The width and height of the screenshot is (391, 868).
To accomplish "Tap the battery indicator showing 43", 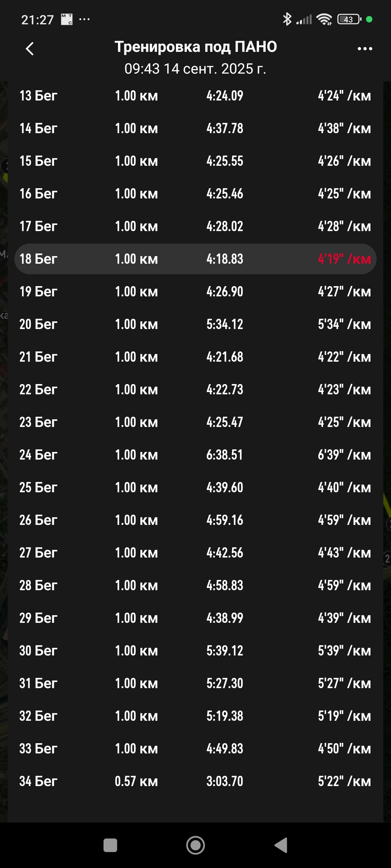I will click(349, 19).
